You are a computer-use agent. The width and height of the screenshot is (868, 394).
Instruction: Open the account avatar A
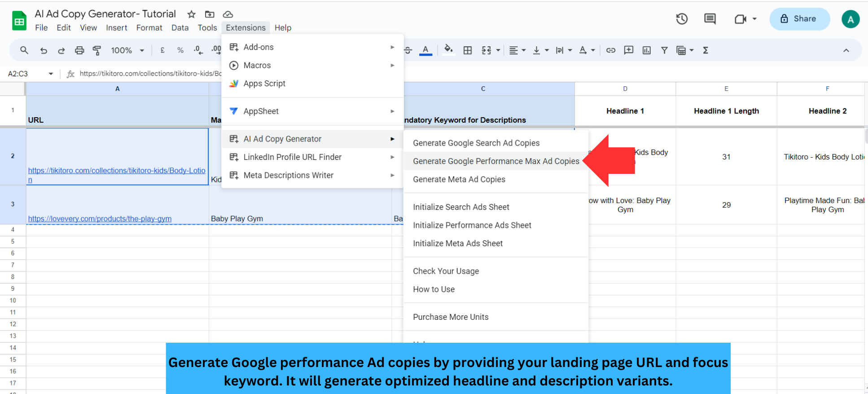click(x=850, y=19)
